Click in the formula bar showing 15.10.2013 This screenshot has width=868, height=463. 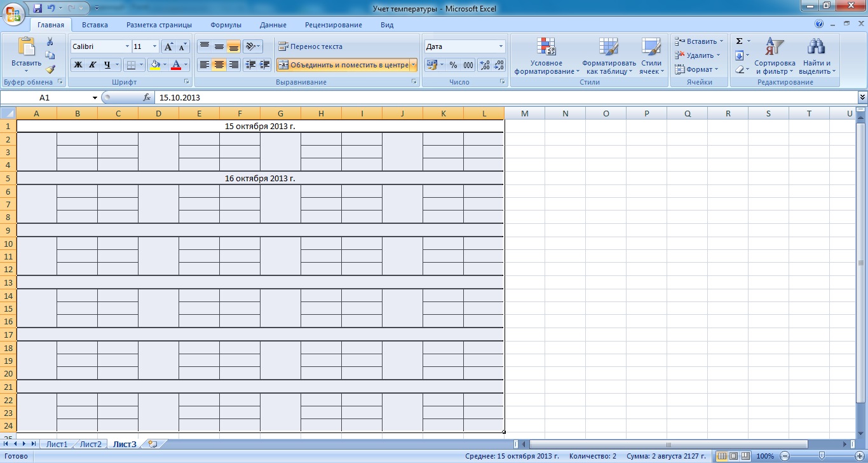point(505,98)
